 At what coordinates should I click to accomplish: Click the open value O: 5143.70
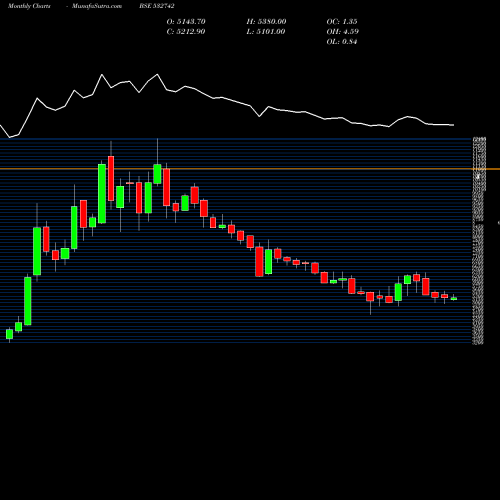[x=186, y=21]
